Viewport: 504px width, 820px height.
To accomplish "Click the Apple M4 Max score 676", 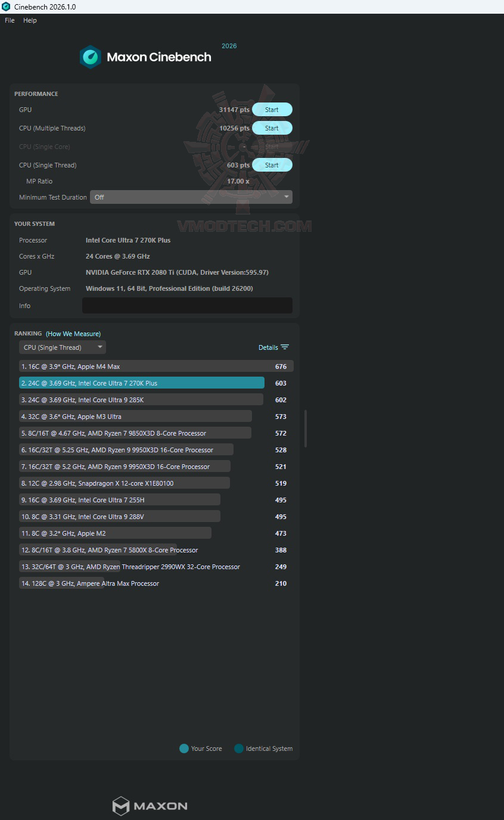I will (281, 366).
